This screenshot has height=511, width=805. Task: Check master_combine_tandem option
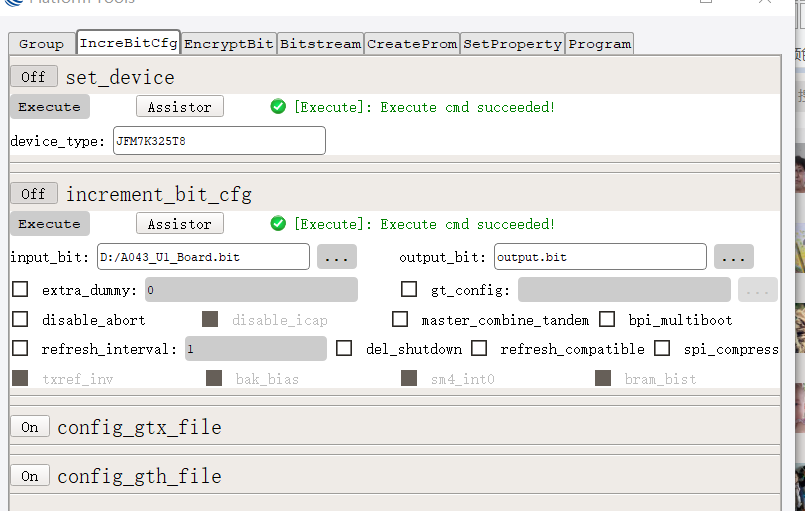pos(400,319)
